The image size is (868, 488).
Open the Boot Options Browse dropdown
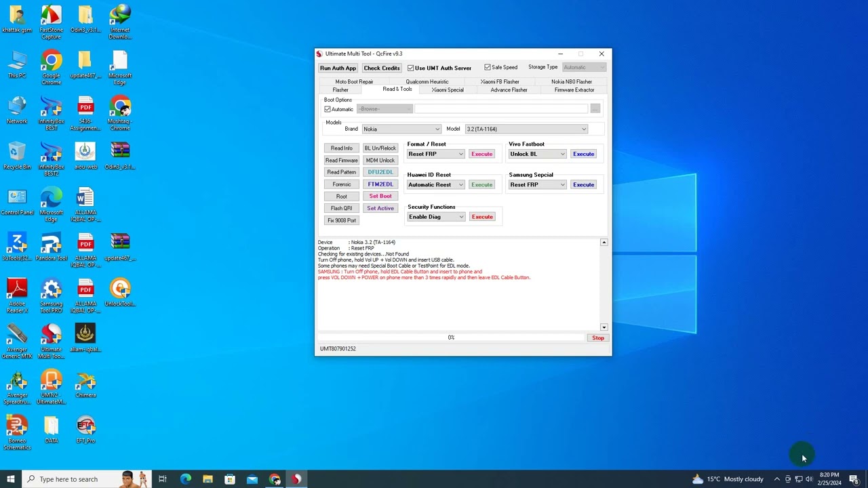point(384,108)
